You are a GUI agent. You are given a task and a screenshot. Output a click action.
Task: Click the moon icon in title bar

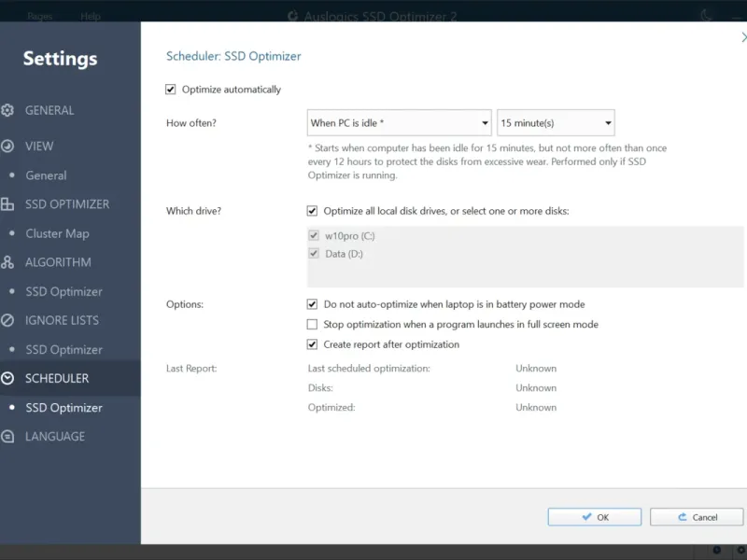tap(706, 16)
